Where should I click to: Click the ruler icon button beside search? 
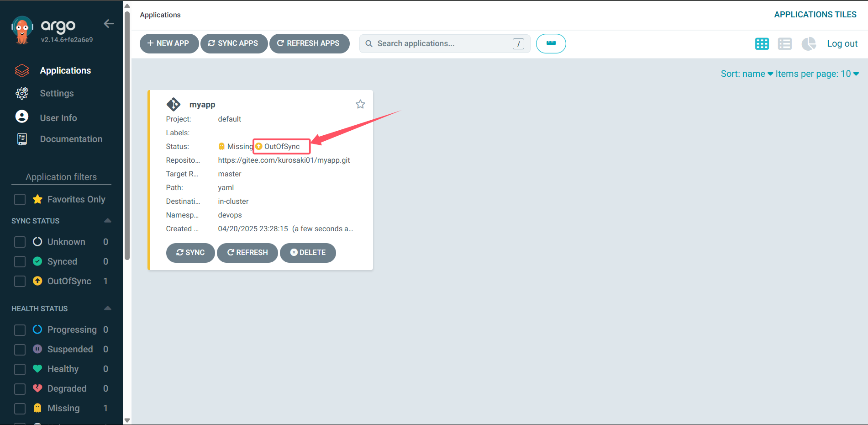click(x=551, y=43)
